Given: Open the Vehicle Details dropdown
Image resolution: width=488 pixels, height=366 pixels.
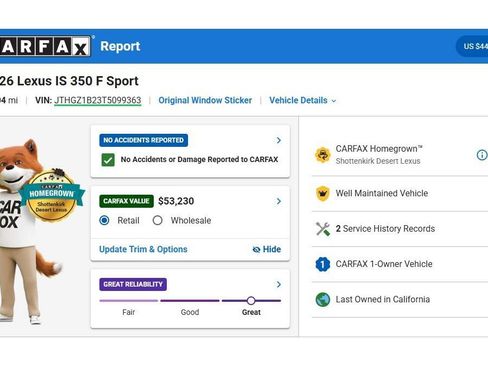Looking at the screenshot, I should (x=303, y=100).
